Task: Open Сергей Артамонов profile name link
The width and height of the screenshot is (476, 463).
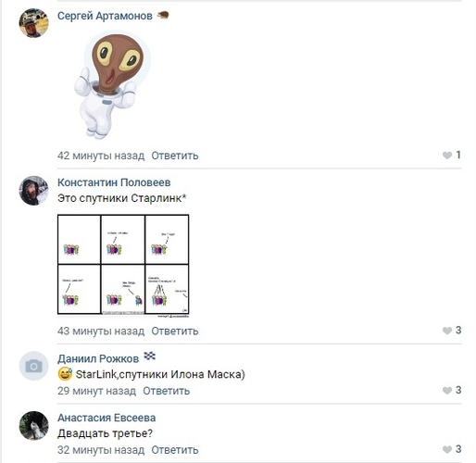Action: [105, 16]
